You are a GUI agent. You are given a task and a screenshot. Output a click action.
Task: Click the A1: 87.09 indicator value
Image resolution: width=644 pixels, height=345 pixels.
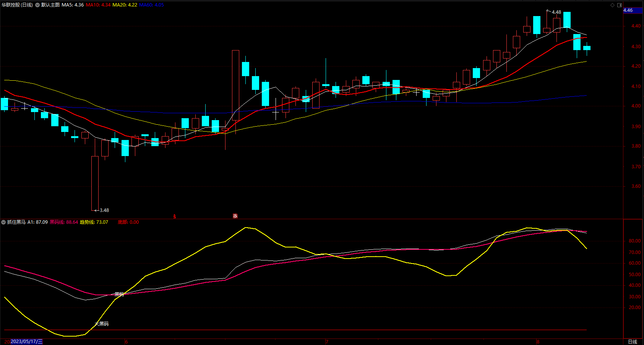pos(37,222)
